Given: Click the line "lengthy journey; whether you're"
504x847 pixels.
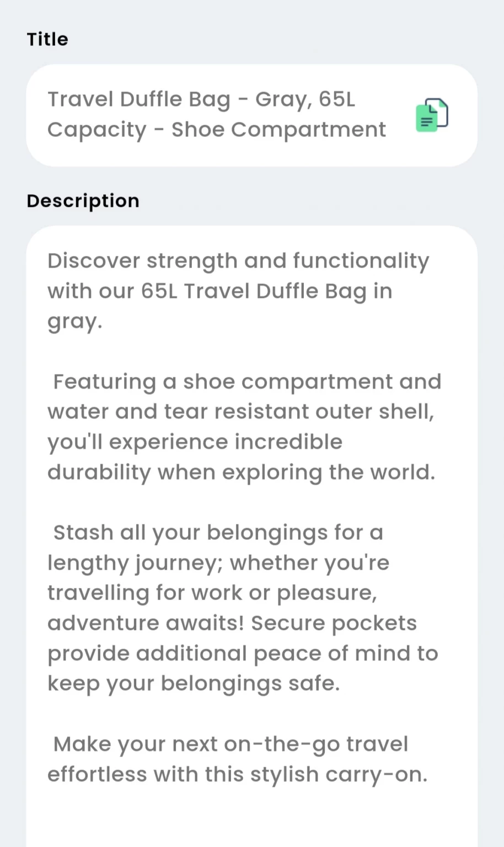Looking at the screenshot, I should 218,563.
